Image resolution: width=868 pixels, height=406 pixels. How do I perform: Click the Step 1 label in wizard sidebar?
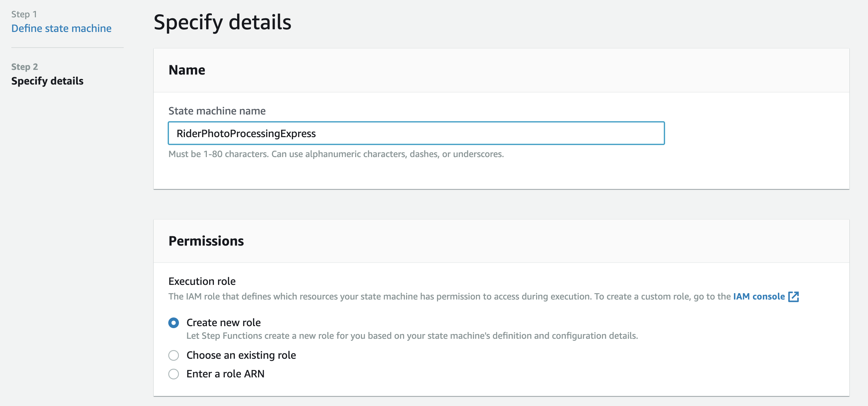tap(24, 14)
